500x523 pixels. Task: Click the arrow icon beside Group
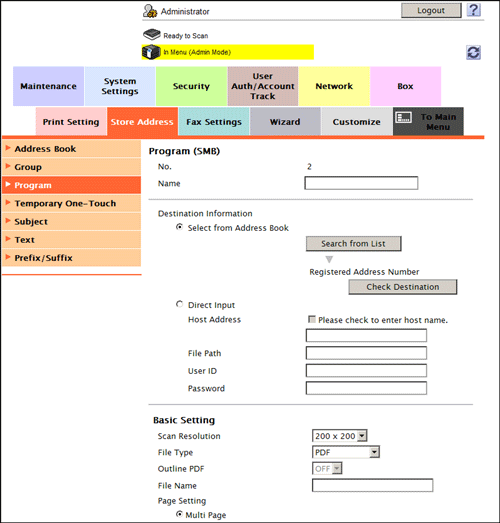point(8,166)
